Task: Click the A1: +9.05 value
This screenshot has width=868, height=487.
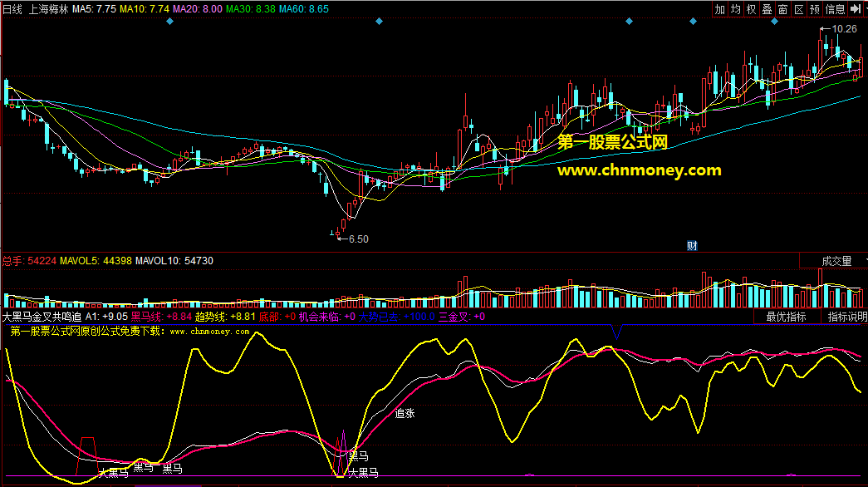Action: click(x=107, y=317)
